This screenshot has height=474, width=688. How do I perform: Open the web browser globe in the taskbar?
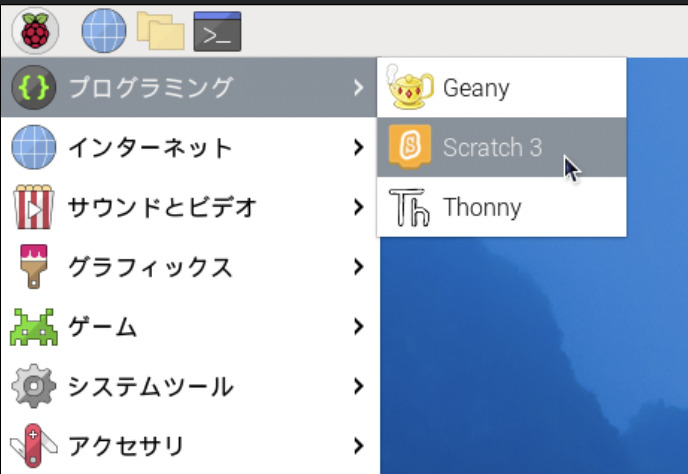pos(103,31)
